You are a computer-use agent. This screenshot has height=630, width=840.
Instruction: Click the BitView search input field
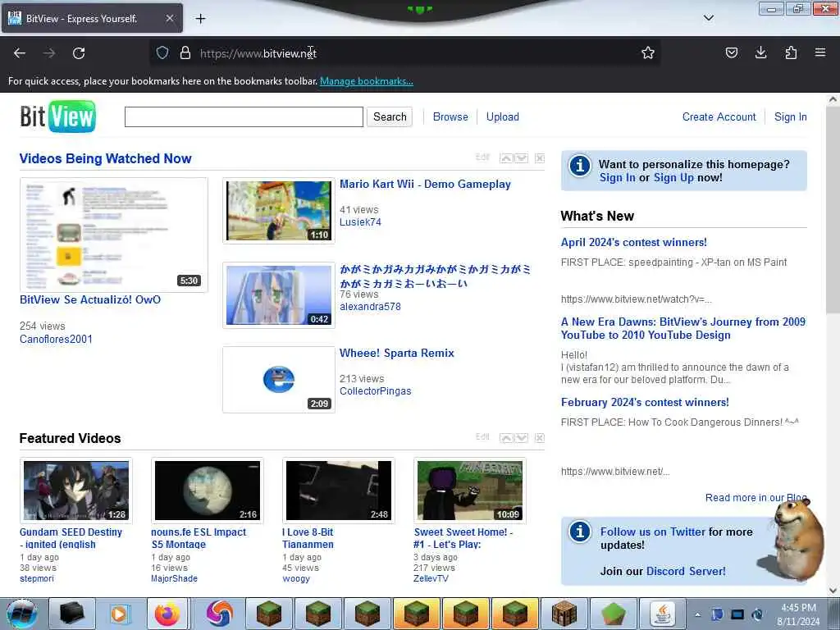244,116
